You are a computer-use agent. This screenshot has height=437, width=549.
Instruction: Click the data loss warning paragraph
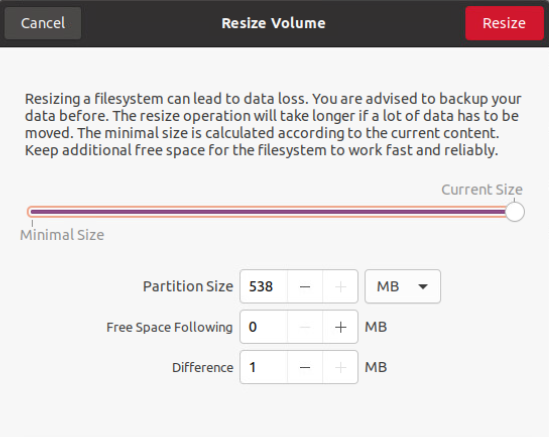(273, 124)
